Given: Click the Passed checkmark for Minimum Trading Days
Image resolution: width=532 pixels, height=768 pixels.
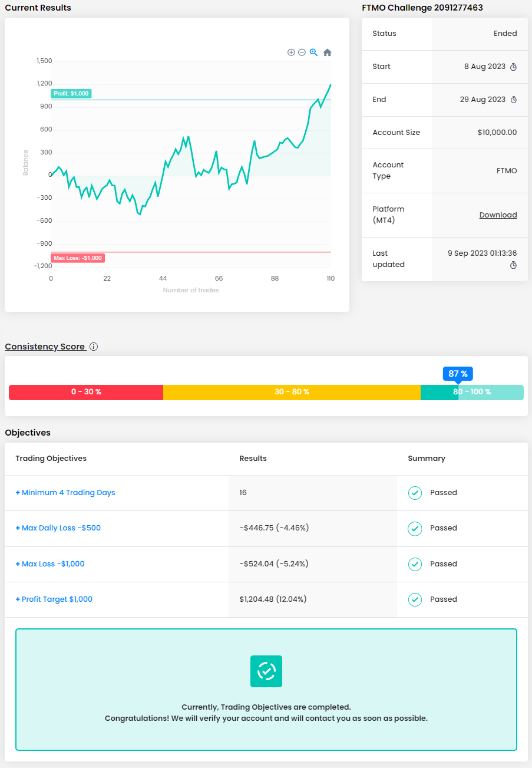Looking at the screenshot, I should pyautogui.click(x=415, y=493).
